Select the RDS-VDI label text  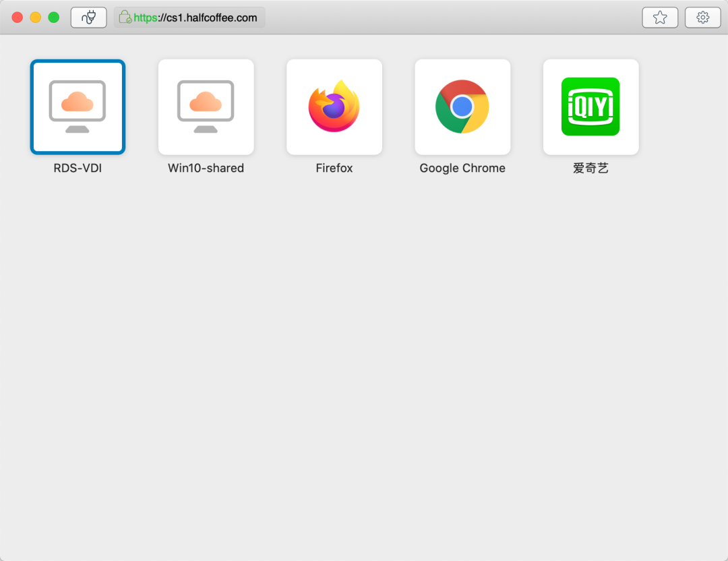[78, 168]
